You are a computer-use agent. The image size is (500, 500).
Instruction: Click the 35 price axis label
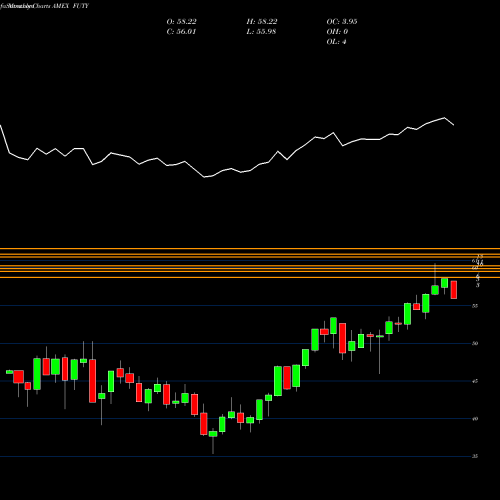pyautogui.click(x=475, y=456)
